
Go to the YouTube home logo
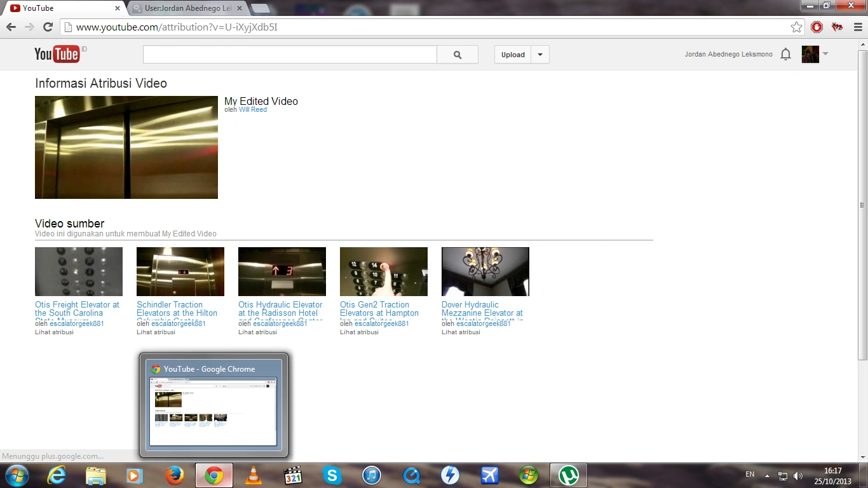(57, 54)
